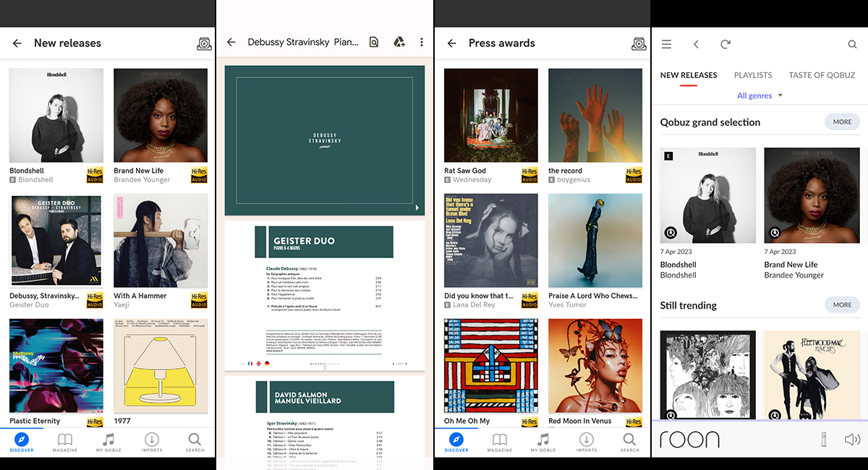Open the Red Moon In Venus album cover
The width and height of the screenshot is (868, 470).
coord(595,366)
